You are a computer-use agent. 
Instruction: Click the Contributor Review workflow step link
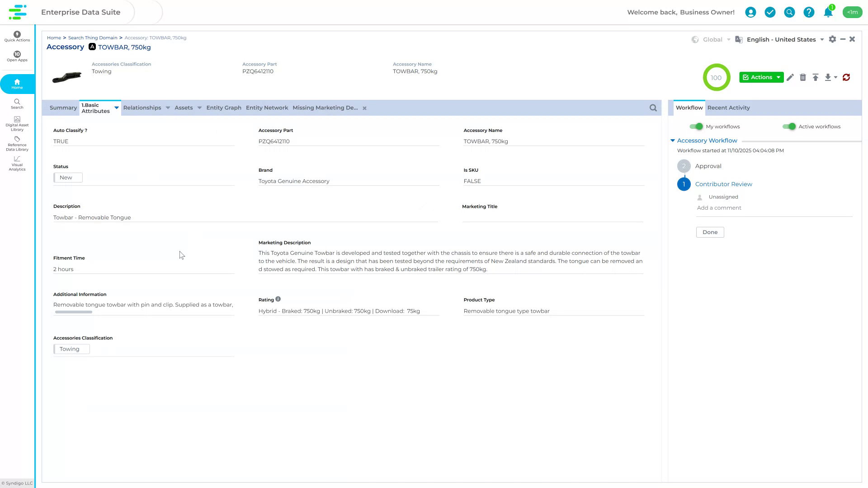pos(723,184)
